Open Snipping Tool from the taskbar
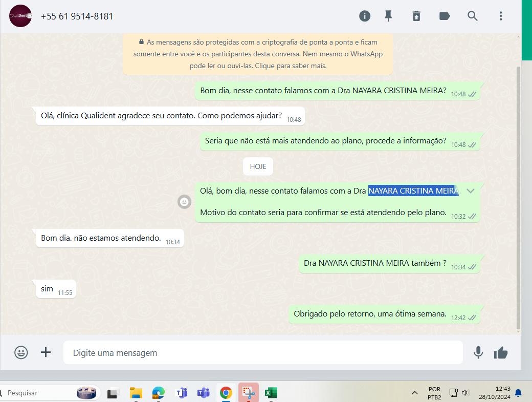 click(249, 393)
